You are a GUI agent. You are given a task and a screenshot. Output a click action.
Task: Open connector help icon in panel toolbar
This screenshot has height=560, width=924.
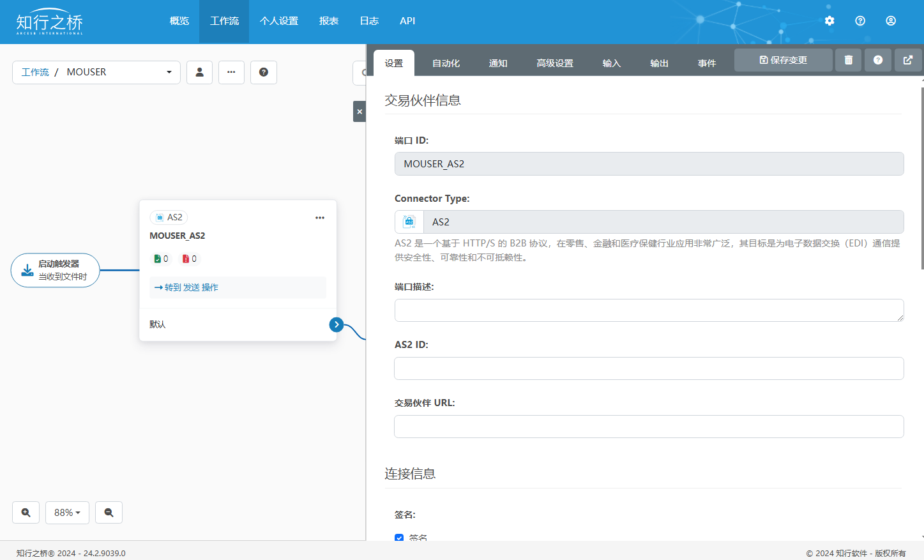point(878,60)
